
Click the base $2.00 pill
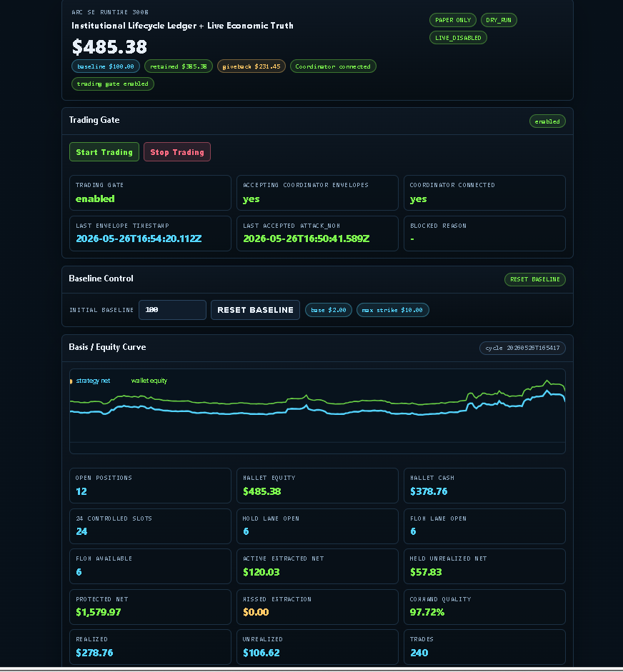[329, 310]
